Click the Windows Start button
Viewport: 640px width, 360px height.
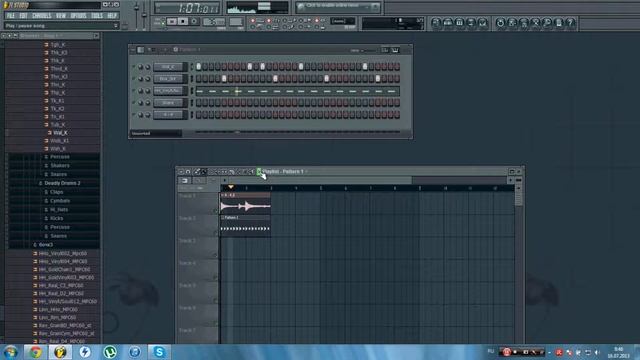tap(10, 352)
